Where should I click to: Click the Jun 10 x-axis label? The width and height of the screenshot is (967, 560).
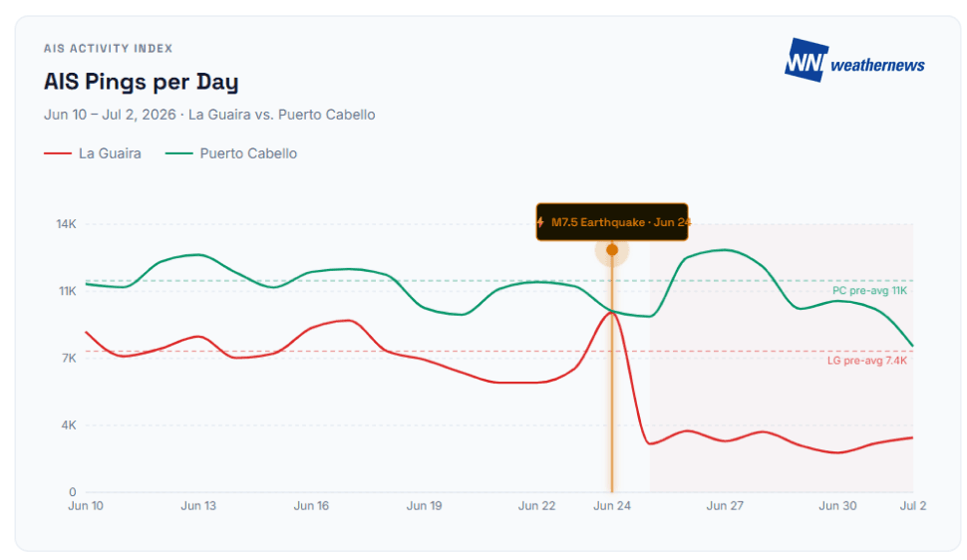pos(86,506)
